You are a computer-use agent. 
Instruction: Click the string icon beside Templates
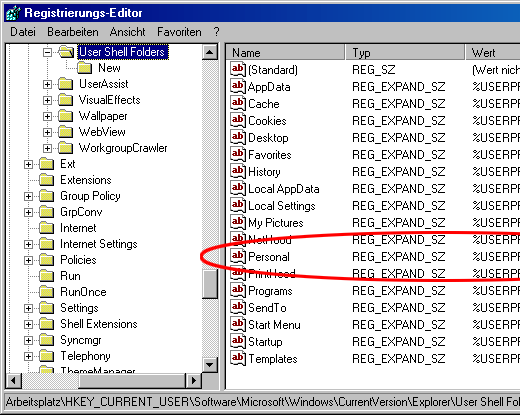pos(238,358)
